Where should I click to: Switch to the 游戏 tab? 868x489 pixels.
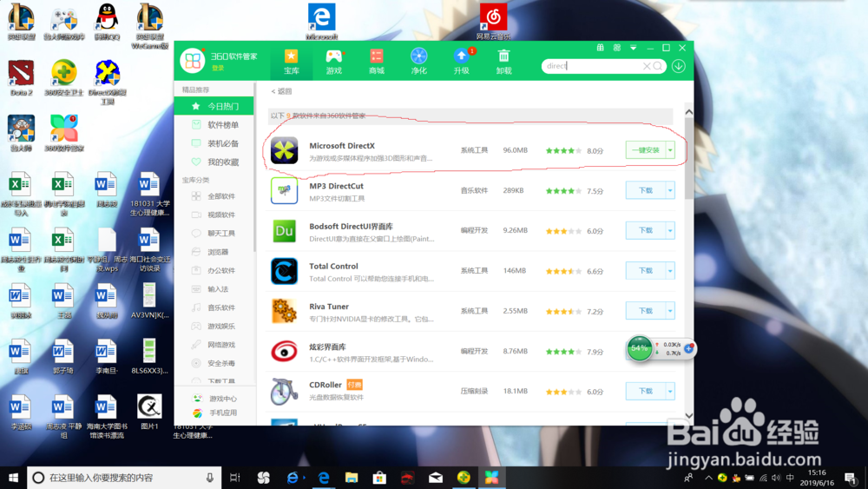tap(334, 62)
